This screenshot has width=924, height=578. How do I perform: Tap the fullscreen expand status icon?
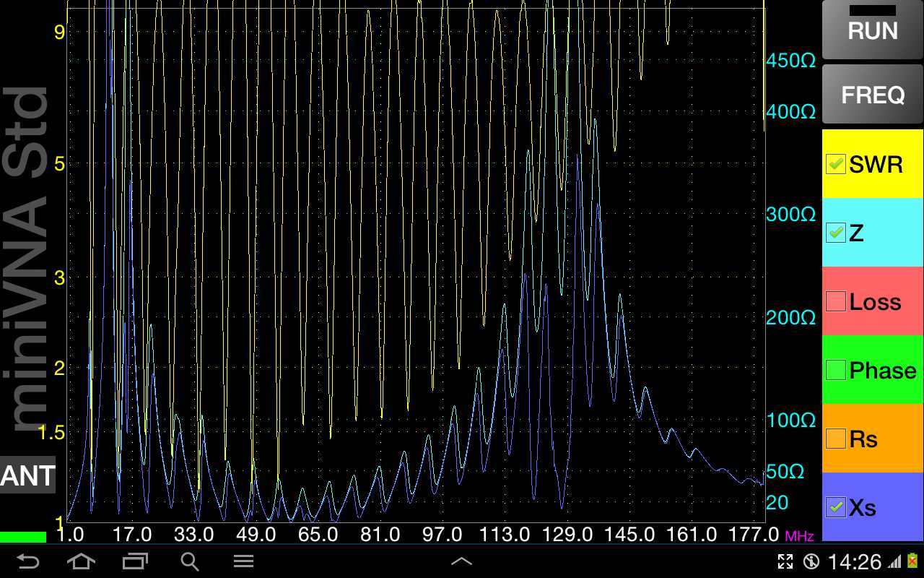(x=785, y=561)
